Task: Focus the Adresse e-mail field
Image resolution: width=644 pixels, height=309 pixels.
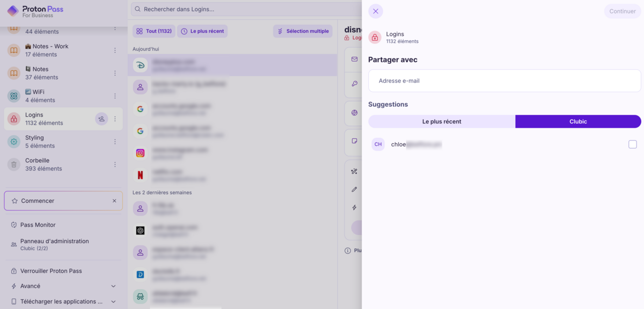Action: click(x=504, y=80)
